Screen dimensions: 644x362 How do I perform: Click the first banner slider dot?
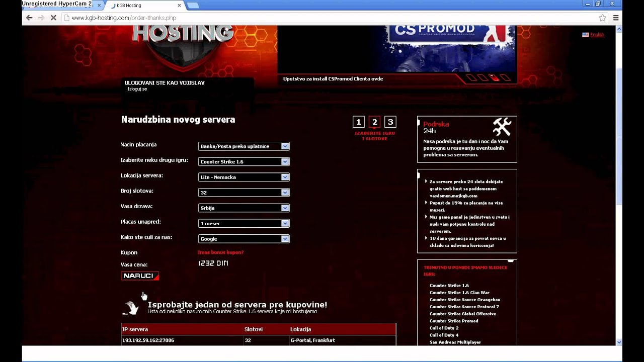[x=471, y=77]
